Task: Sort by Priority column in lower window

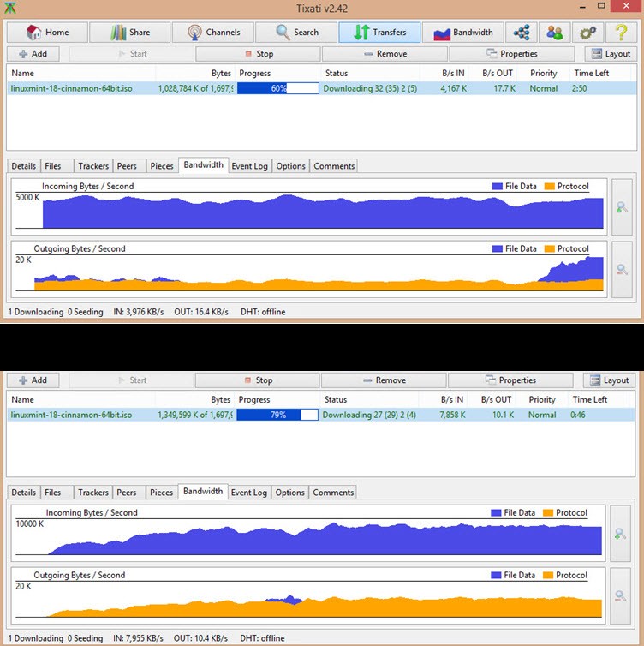Action: click(x=542, y=399)
